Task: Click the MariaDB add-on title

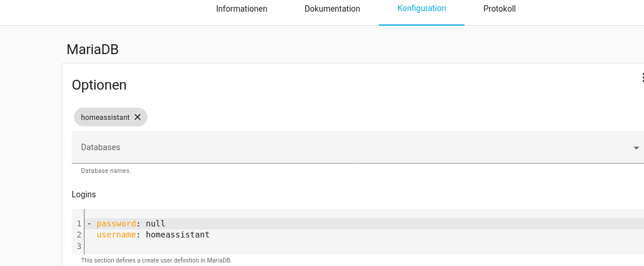Action: click(93, 49)
